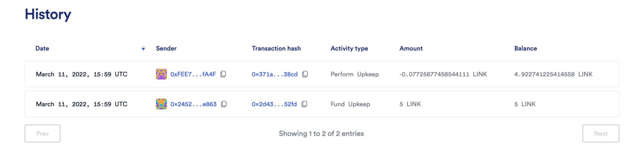Click the Sender column header
The image size is (644, 150).
coord(166,49)
